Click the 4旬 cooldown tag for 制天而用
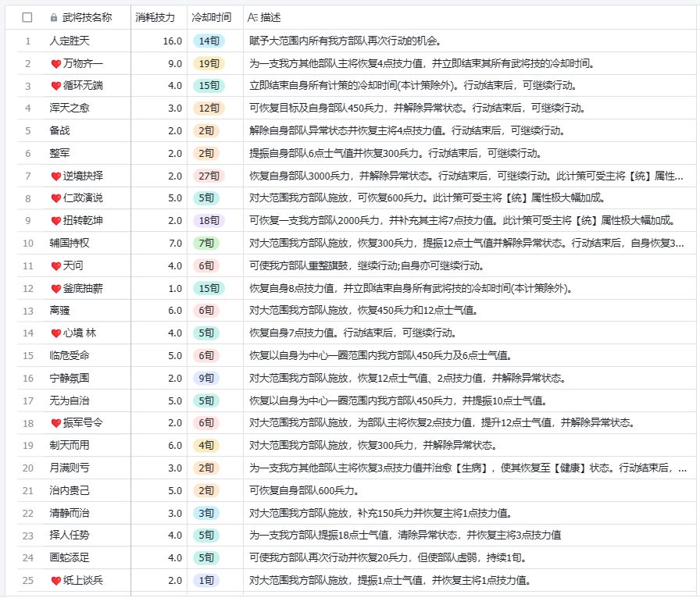This screenshot has width=700, height=598. coord(206,445)
